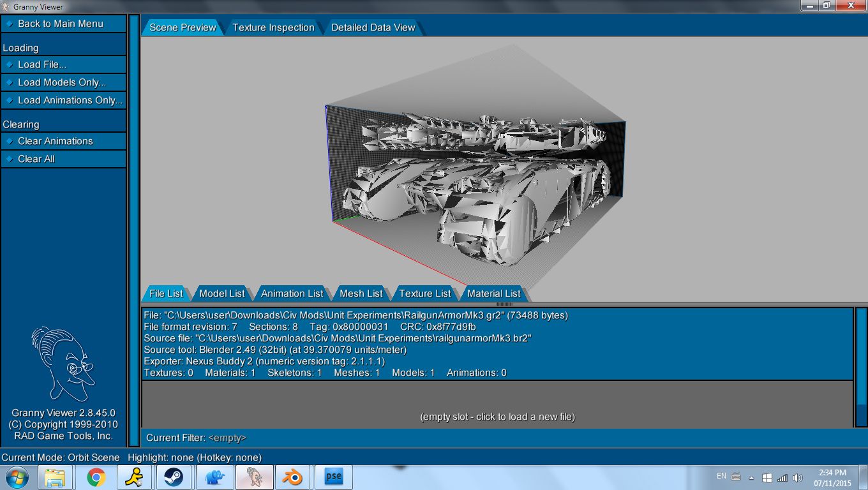Open the Windows Start menu
The image size is (868, 490).
(x=16, y=477)
